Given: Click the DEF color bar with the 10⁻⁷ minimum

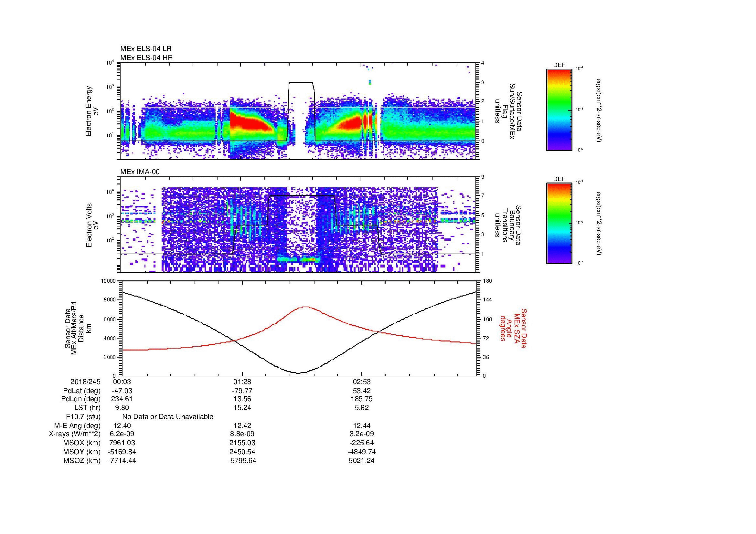Looking at the screenshot, I should point(559,224).
